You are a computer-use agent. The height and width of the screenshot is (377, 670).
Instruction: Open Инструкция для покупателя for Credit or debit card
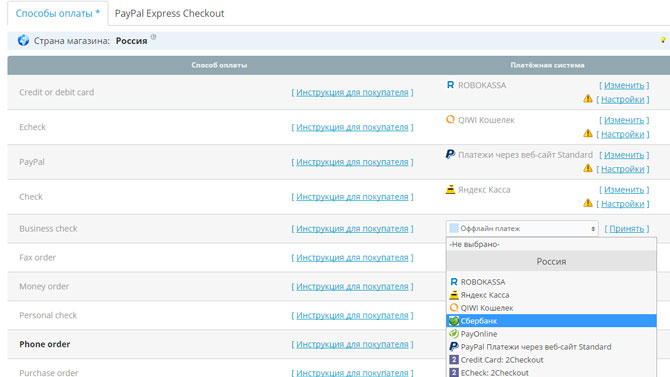click(x=352, y=92)
